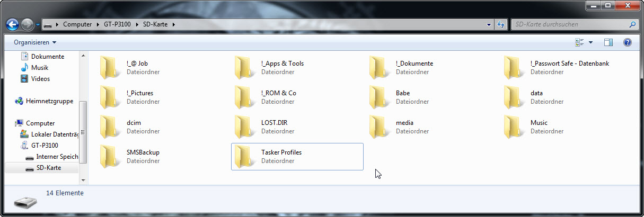Open Help with the question mark icon

click(x=627, y=42)
